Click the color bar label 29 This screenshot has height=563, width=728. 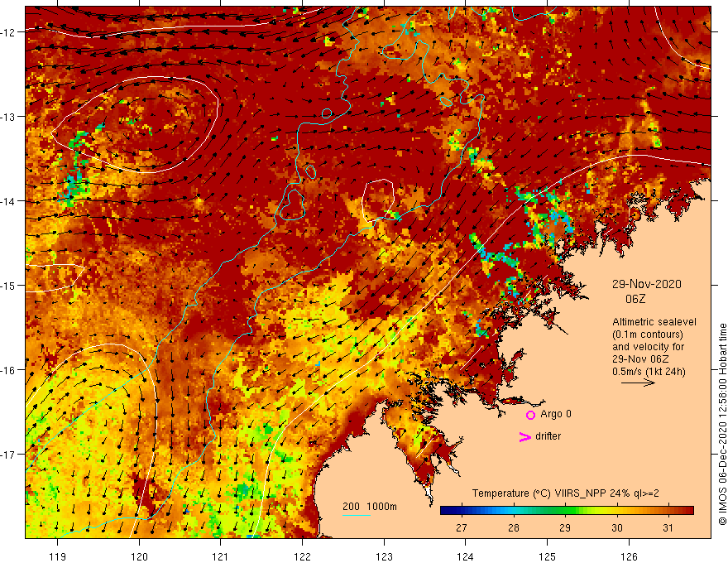[564, 527]
